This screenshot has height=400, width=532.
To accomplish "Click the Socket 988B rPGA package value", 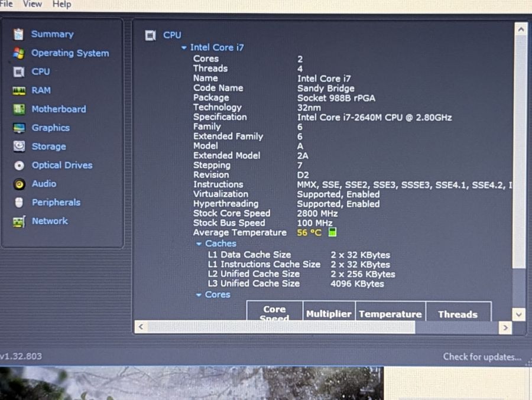I will pos(336,99).
